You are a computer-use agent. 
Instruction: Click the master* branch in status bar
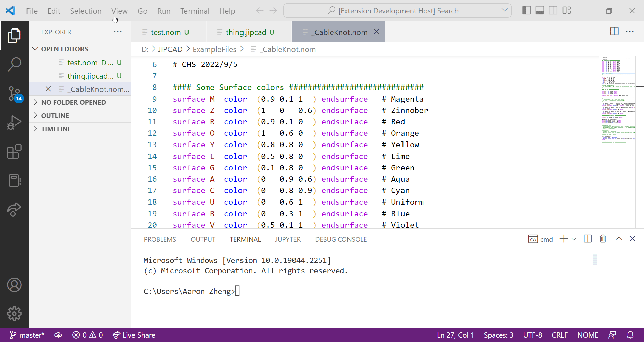[27, 335]
